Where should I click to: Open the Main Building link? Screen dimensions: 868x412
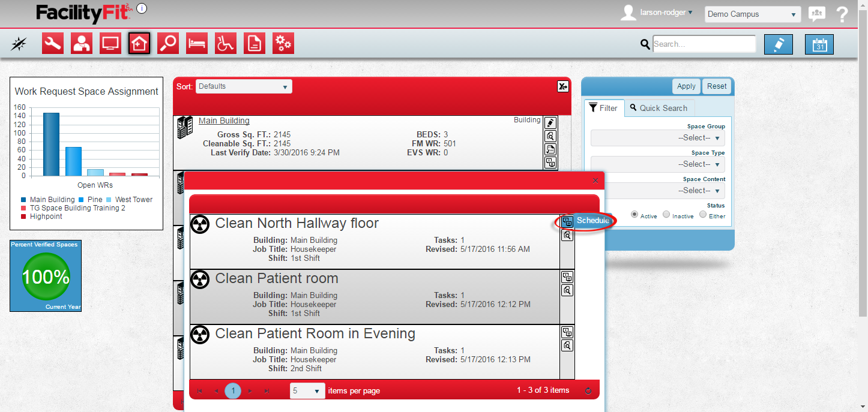tap(224, 121)
